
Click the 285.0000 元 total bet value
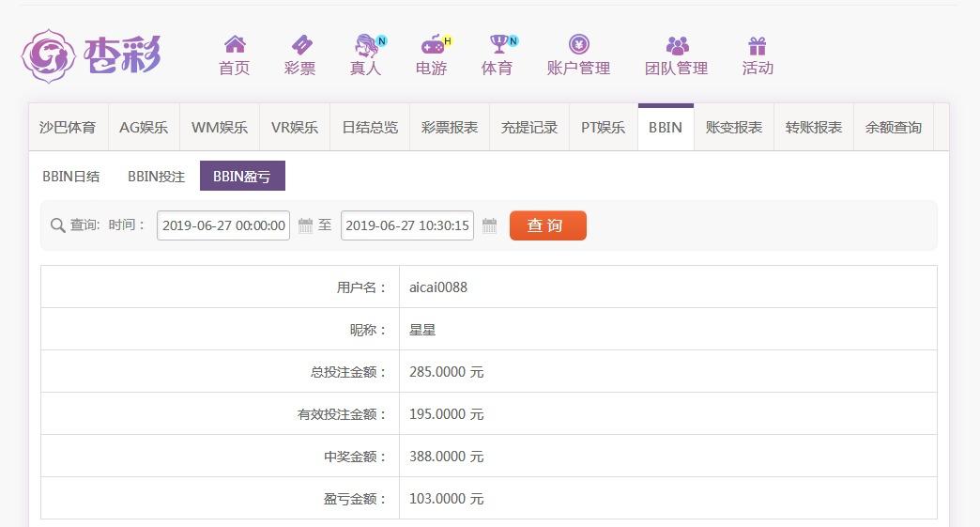tap(446, 372)
